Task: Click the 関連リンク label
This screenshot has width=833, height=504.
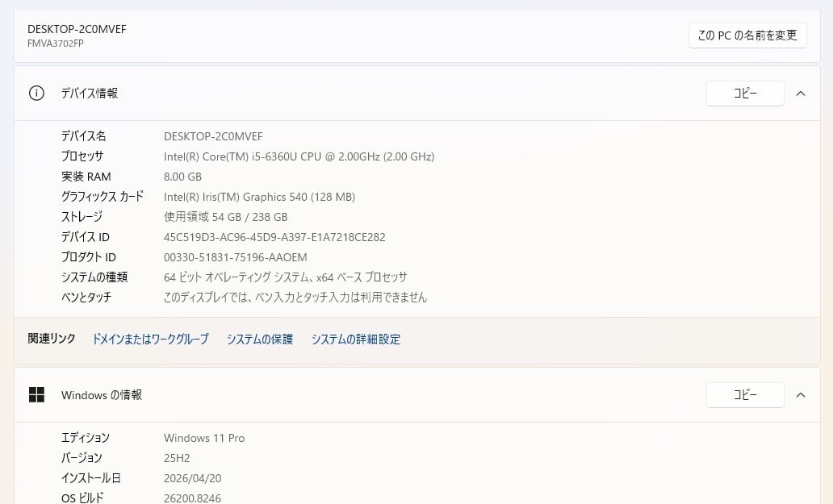Action: (52, 339)
